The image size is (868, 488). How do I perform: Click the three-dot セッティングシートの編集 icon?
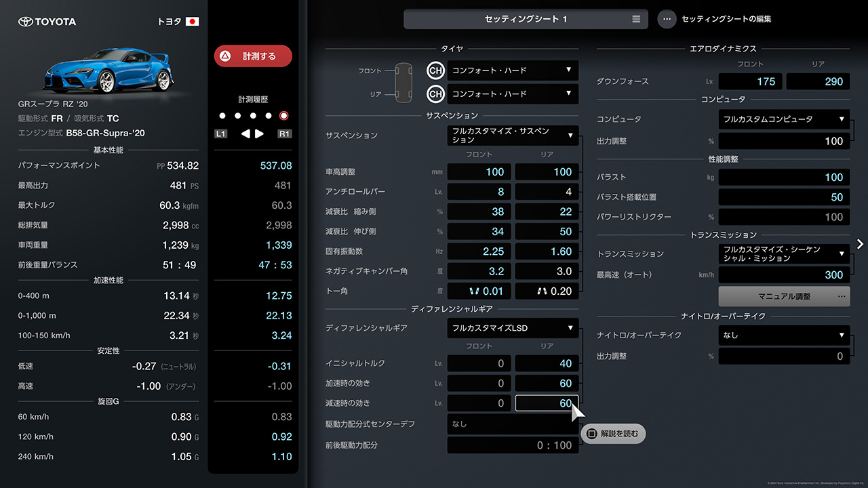pos(667,19)
